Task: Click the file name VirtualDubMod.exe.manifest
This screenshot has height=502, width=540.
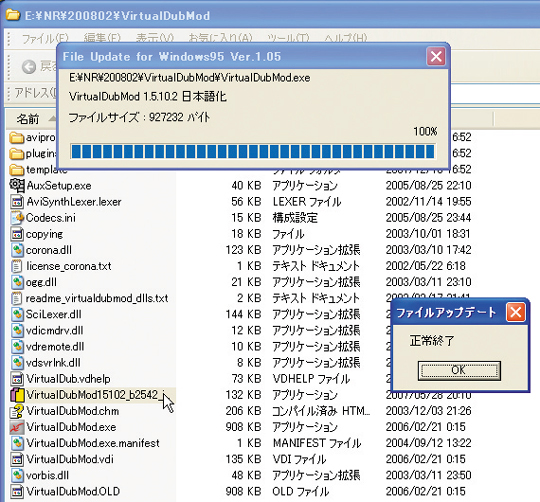Action: (93, 443)
